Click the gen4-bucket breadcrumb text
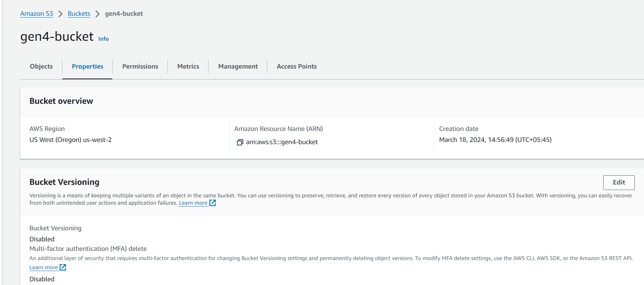 124,14
